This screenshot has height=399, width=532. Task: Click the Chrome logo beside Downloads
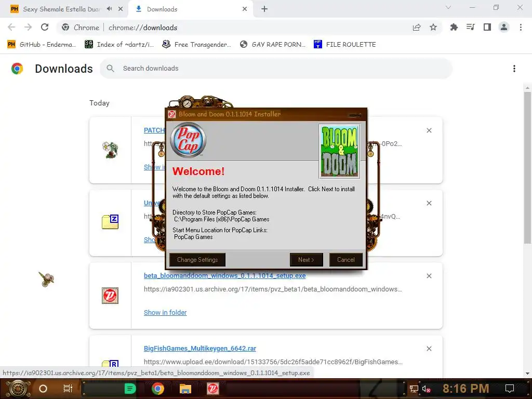[x=17, y=69]
